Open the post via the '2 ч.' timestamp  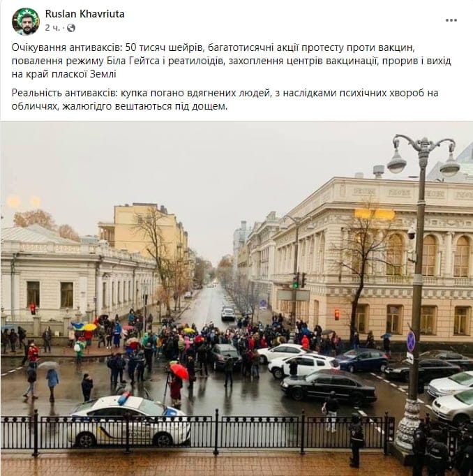52,28
